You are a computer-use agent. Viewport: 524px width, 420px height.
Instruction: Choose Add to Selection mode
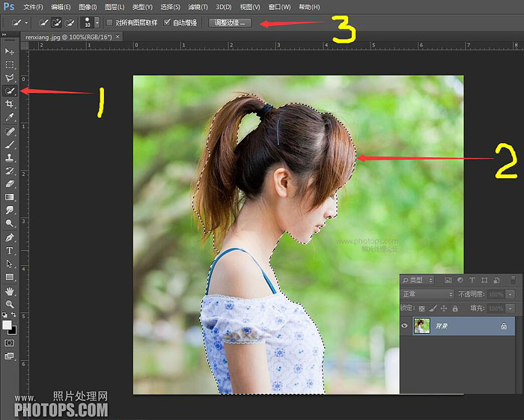pos(56,22)
